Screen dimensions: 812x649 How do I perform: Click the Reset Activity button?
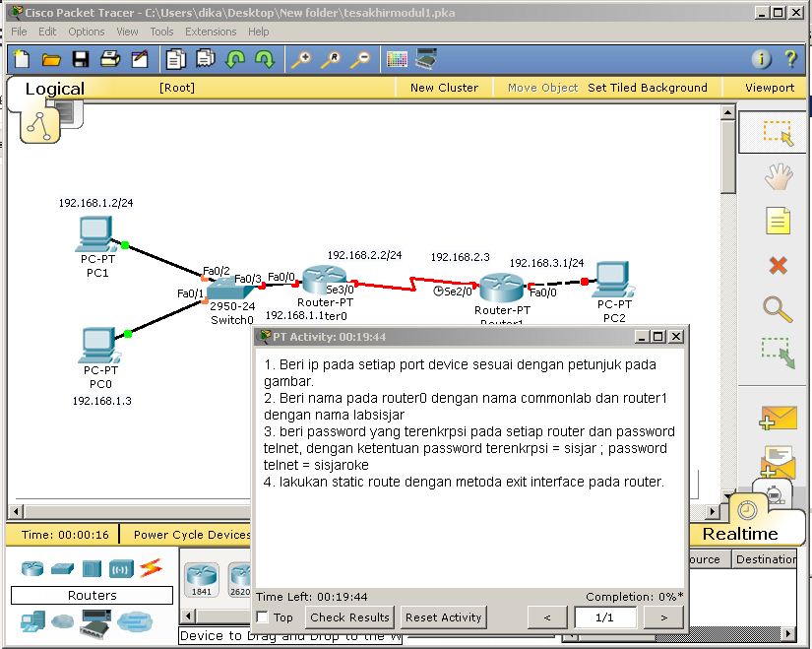coord(443,617)
